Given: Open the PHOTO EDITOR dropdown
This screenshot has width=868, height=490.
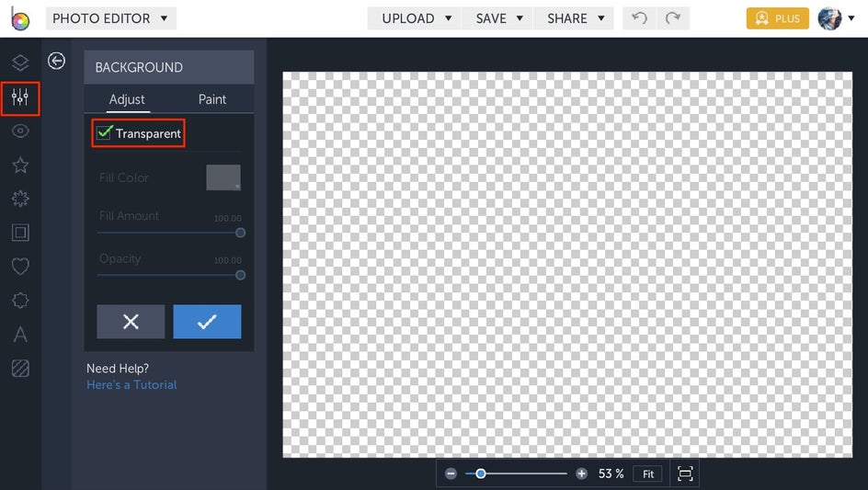Looking at the screenshot, I should (110, 18).
